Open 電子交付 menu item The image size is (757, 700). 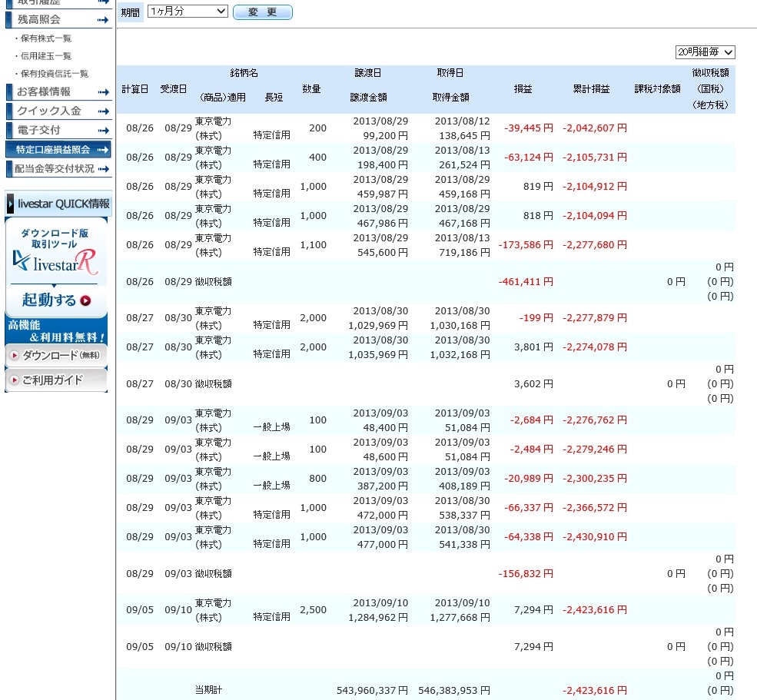click(38, 130)
